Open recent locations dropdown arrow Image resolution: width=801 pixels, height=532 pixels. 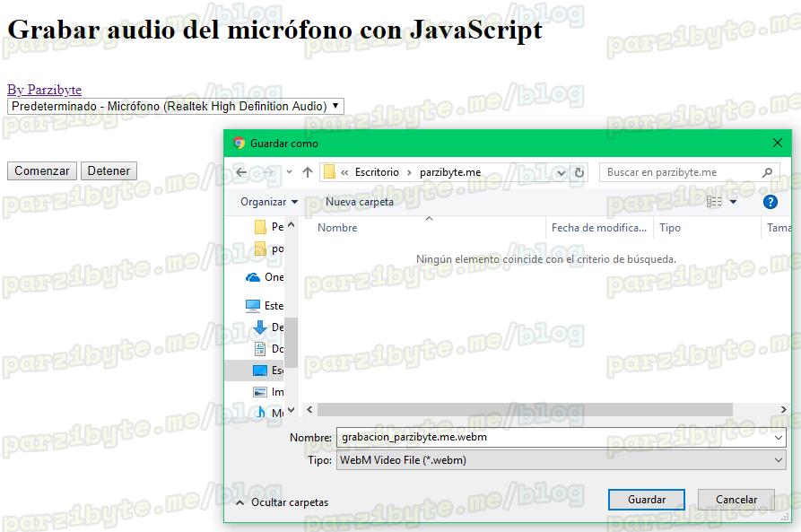(x=289, y=172)
